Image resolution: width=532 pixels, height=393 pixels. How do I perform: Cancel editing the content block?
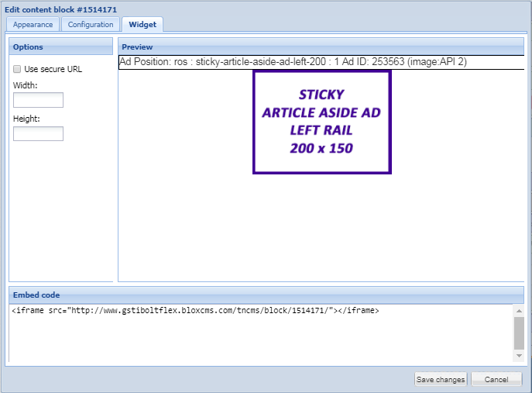pyautogui.click(x=496, y=379)
